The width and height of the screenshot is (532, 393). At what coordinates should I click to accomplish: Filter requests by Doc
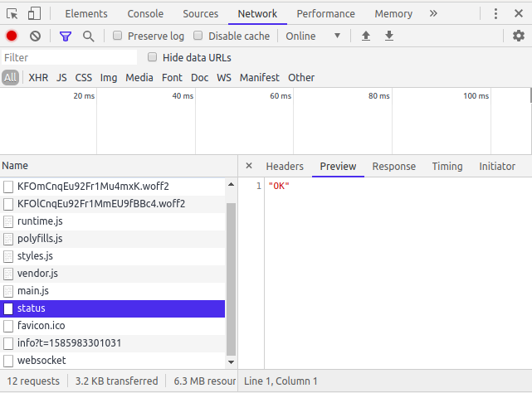pos(199,78)
